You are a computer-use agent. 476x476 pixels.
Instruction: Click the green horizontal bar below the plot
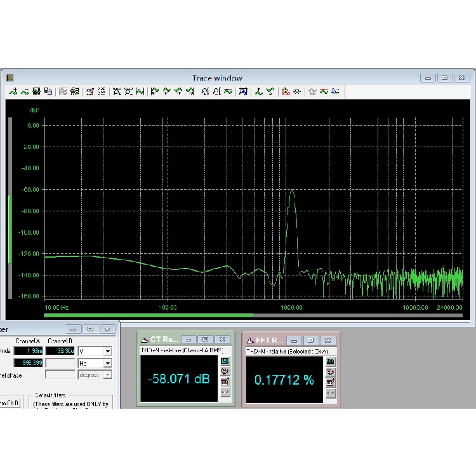tap(149, 314)
